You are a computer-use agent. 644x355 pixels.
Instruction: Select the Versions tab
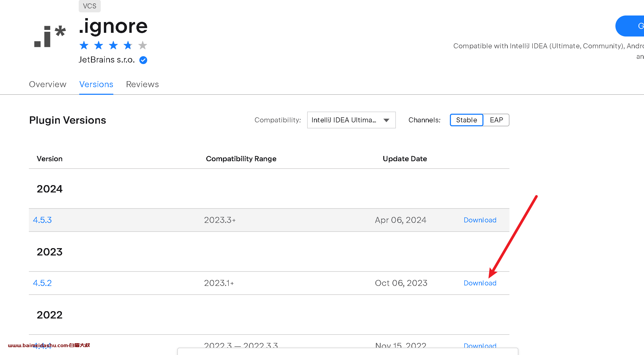(96, 84)
